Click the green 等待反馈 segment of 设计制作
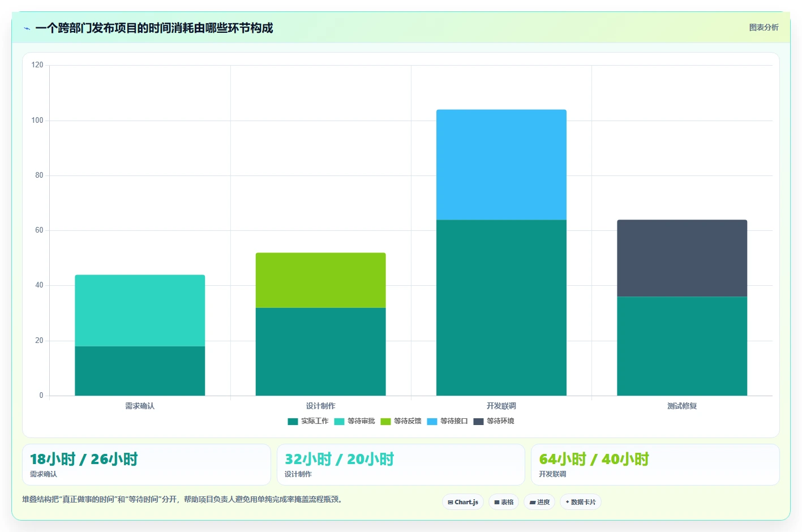Viewport: 802px width, 532px height. [x=320, y=280]
